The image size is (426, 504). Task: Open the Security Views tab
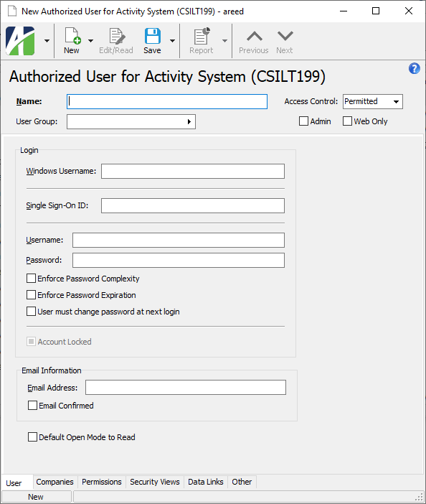[x=155, y=482]
